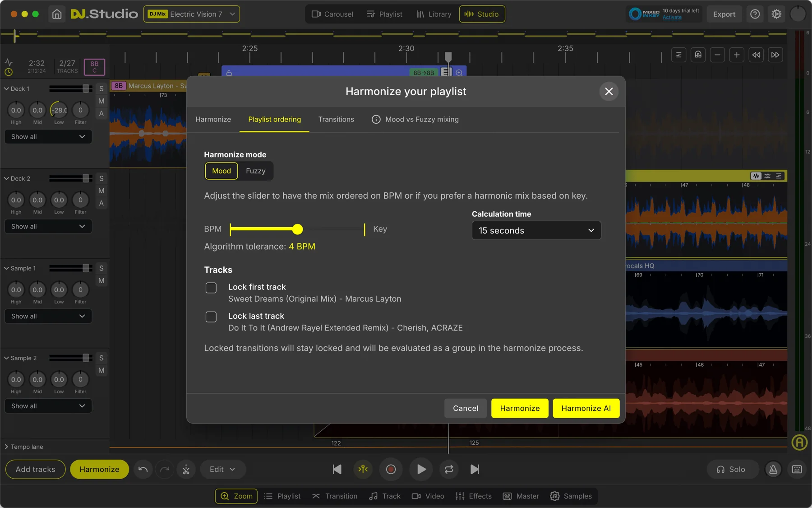Open the Effects tab in bottom bar
Image resolution: width=812 pixels, height=508 pixels.
(x=474, y=496)
